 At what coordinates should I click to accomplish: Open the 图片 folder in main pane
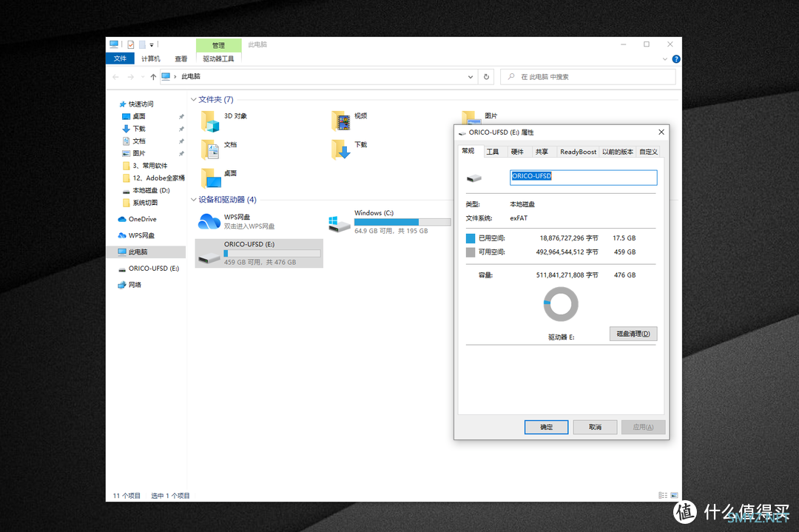(471, 118)
